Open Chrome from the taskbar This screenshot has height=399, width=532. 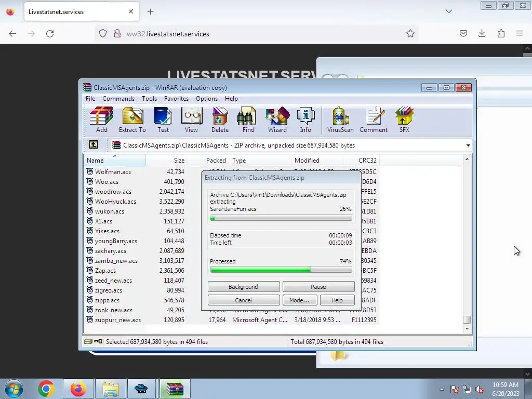[x=46, y=389]
